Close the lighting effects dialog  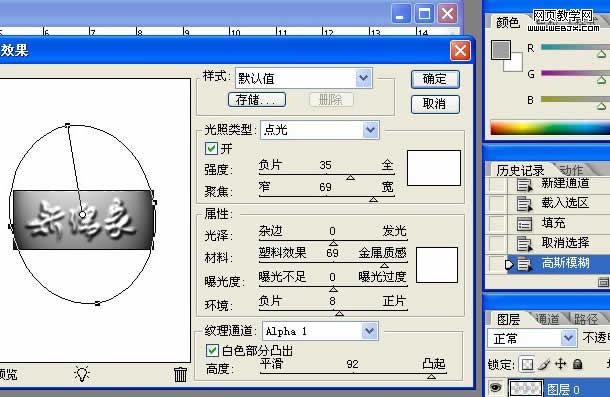[x=460, y=51]
